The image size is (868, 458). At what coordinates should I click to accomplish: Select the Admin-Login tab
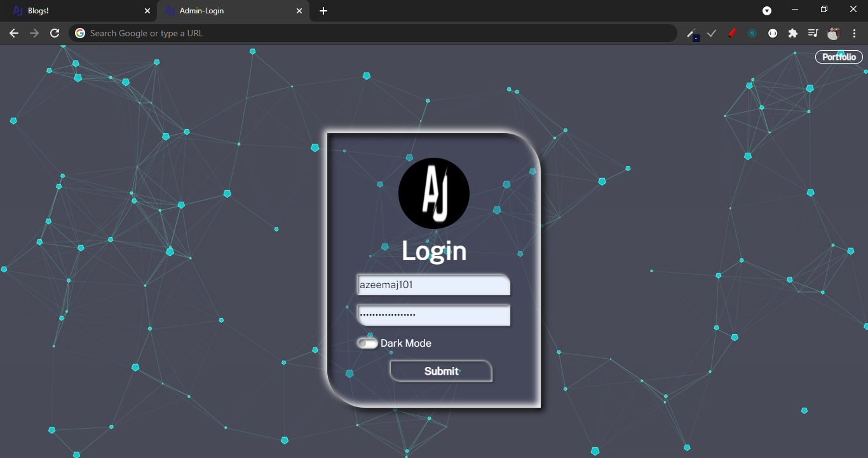(233, 11)
